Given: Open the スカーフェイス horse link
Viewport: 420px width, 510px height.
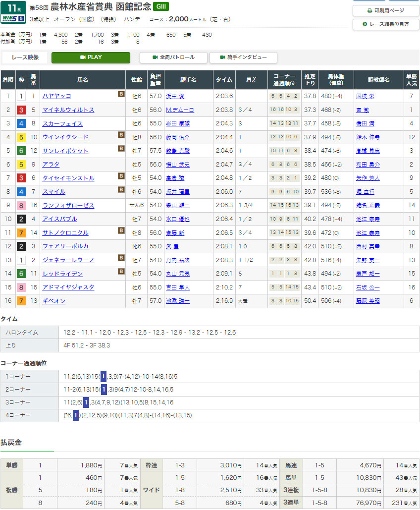Looking at the screenshot, I should point(62,124).
